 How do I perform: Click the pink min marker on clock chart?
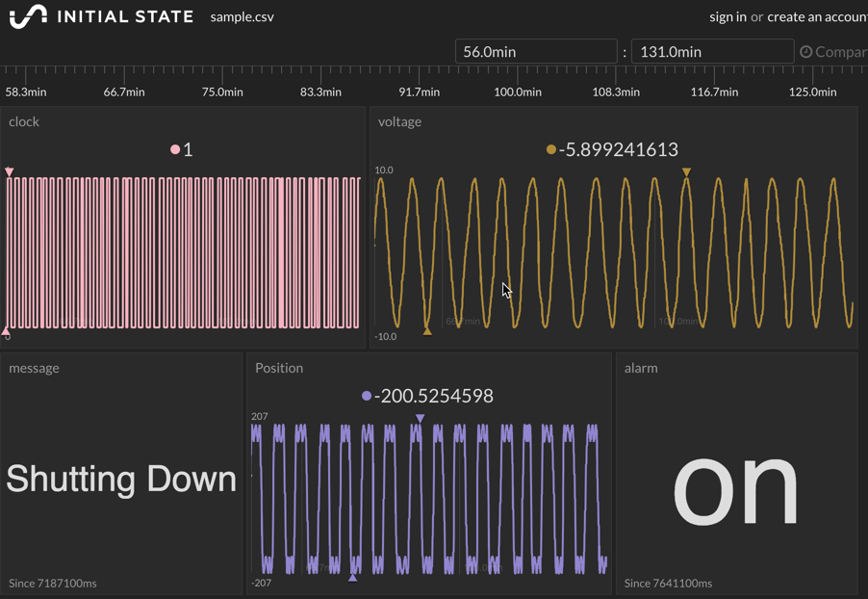[6, 330]
